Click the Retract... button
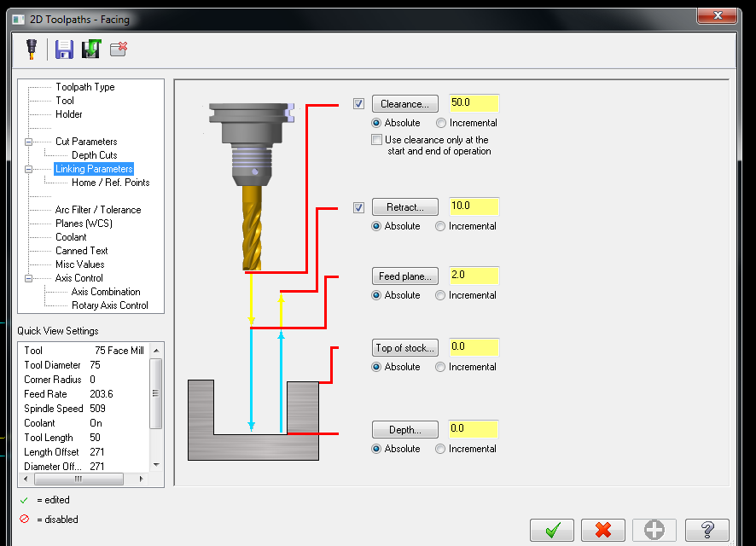 click(405, 207)
